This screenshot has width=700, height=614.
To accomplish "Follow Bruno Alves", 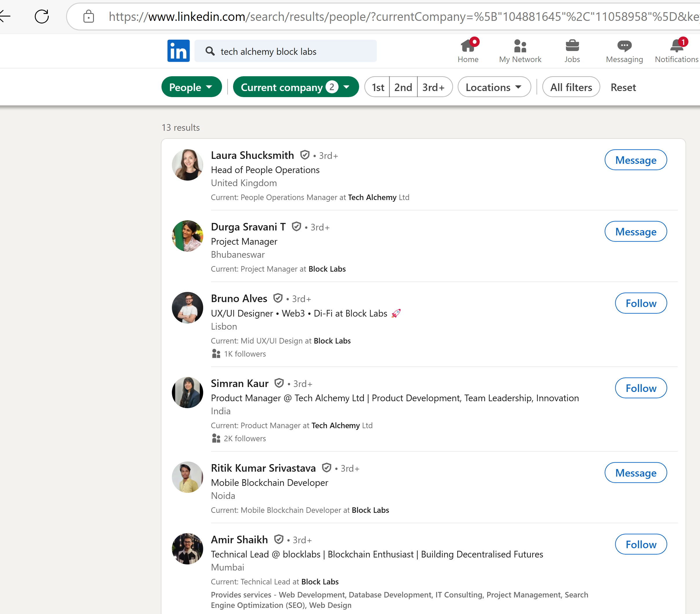I will click(641, 303).
